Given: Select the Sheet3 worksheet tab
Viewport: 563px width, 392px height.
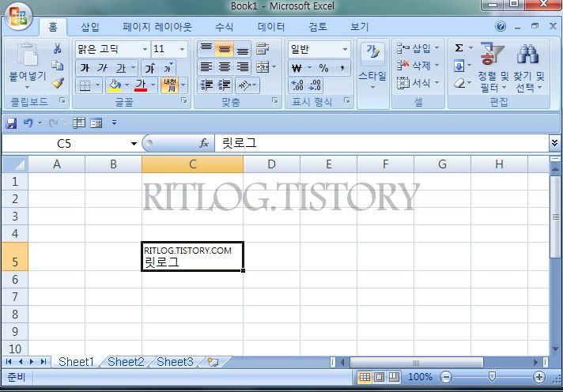Looking at the screenshot, I should click(175, 362).
